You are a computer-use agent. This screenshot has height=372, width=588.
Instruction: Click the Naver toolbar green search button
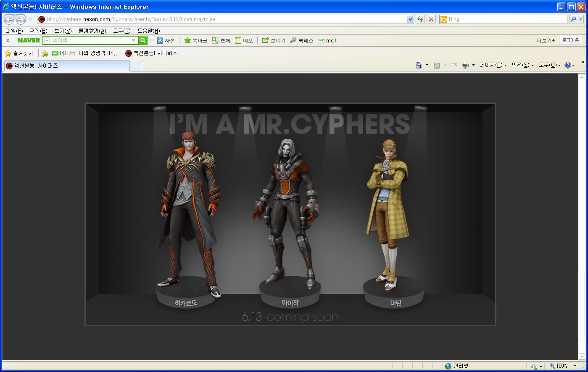click(143, 40)
